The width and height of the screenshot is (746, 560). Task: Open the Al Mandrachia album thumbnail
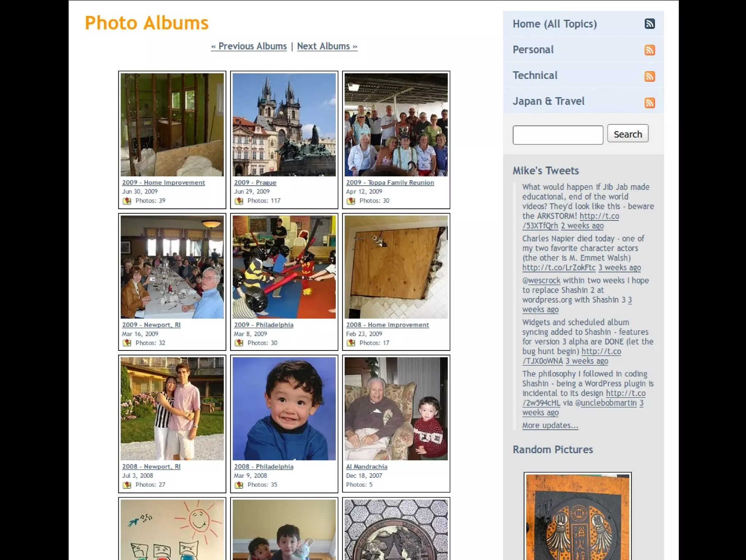point(396,408)
